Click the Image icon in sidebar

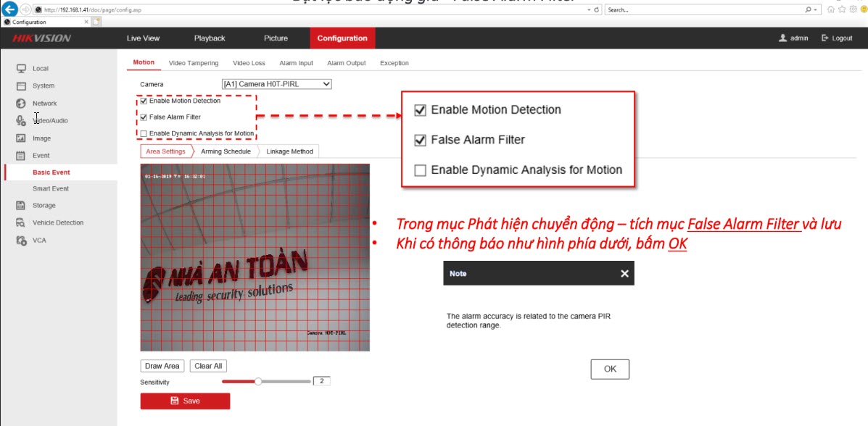(x=21, y=138)
